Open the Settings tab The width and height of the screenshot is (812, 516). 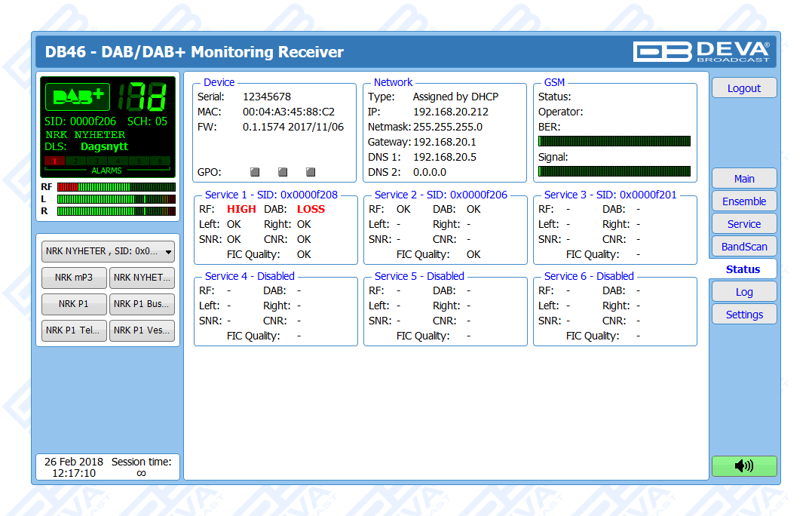[743, 315]
